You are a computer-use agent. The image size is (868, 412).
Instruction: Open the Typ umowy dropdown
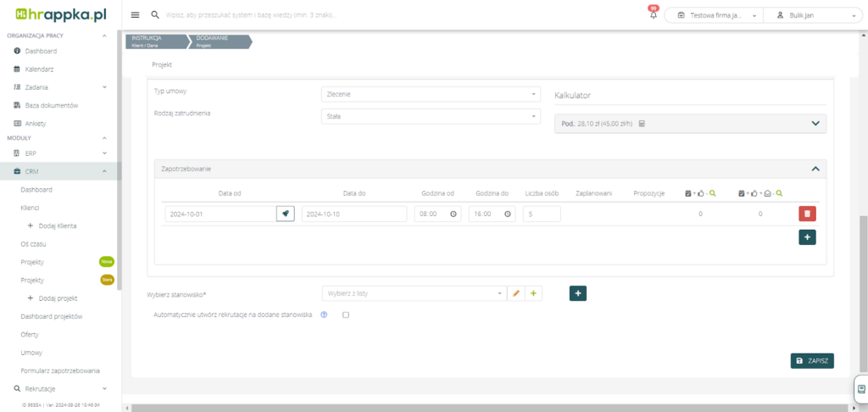pyautogui.click(x=431, y=94)
